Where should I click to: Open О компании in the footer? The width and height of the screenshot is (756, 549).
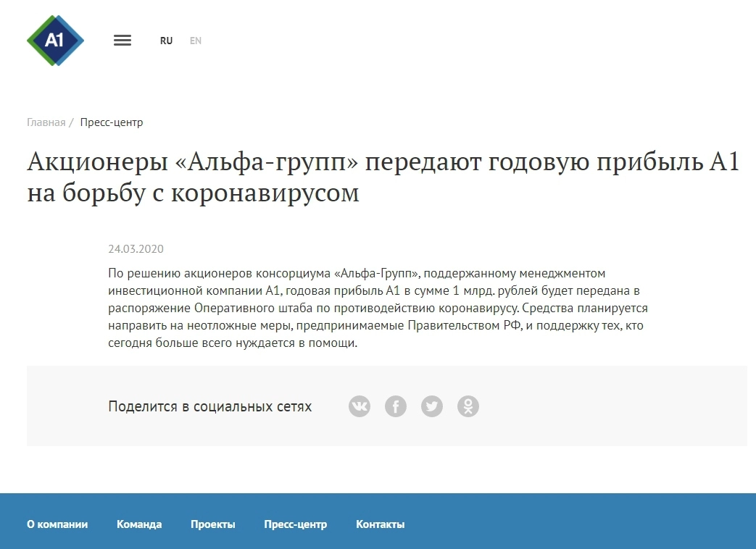pos(57,524)
